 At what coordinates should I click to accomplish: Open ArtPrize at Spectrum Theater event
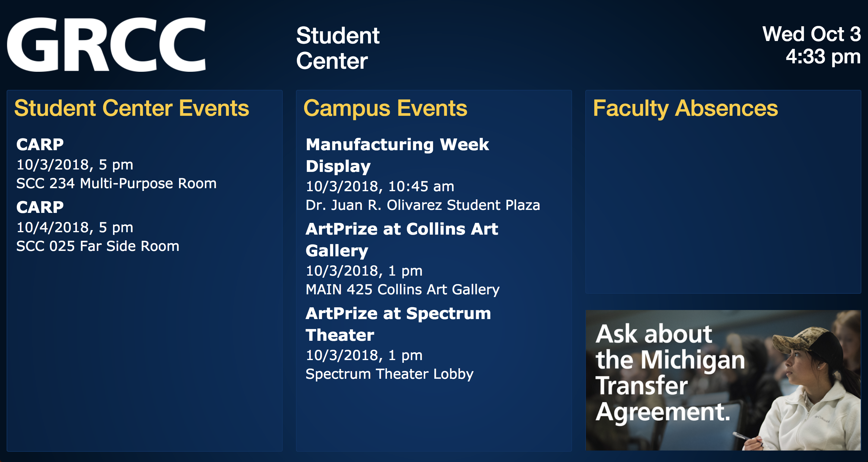(398, 324)
